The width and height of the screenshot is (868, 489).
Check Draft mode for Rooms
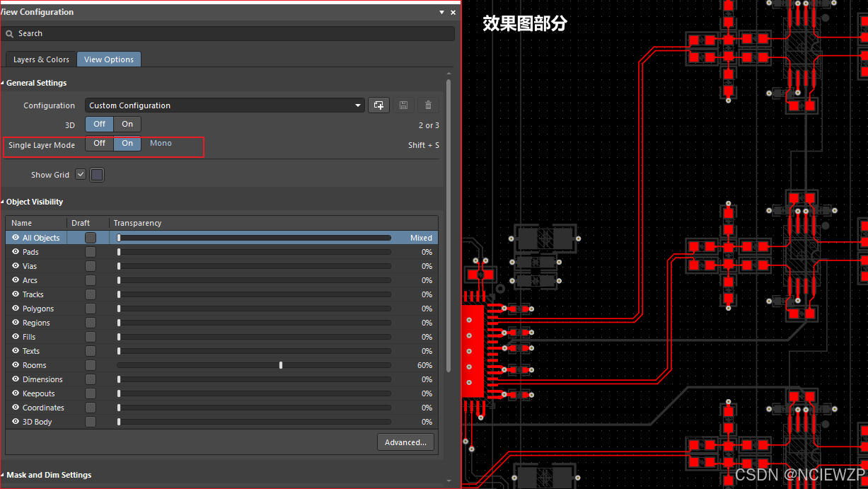[91, 365]
